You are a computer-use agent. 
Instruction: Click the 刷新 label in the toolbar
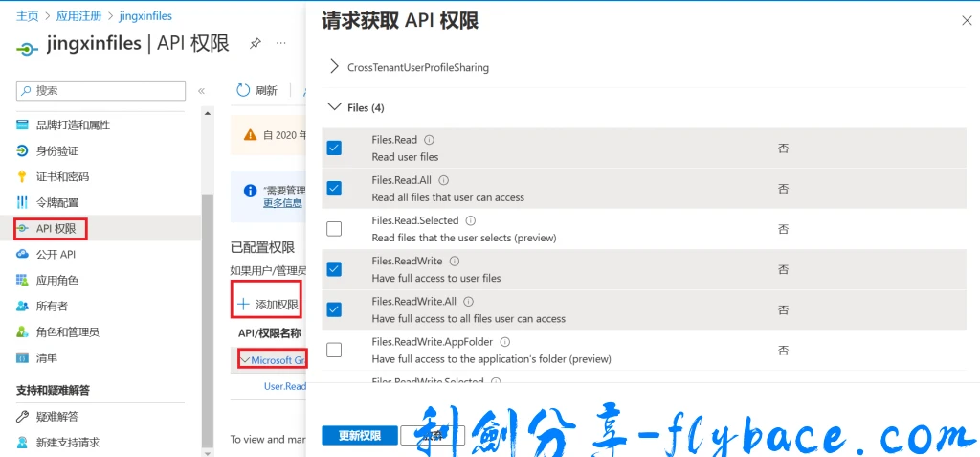tap(266, 90)
